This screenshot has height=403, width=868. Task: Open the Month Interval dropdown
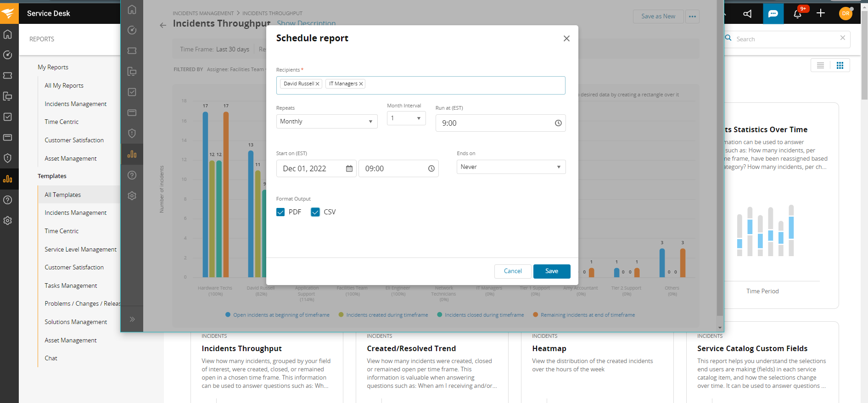point(406,118)
